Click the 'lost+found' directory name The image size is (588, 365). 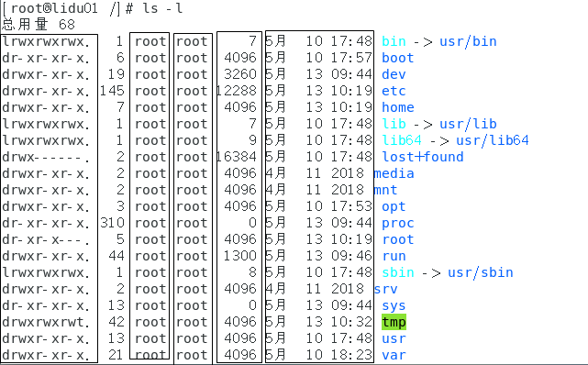(423, 157)
